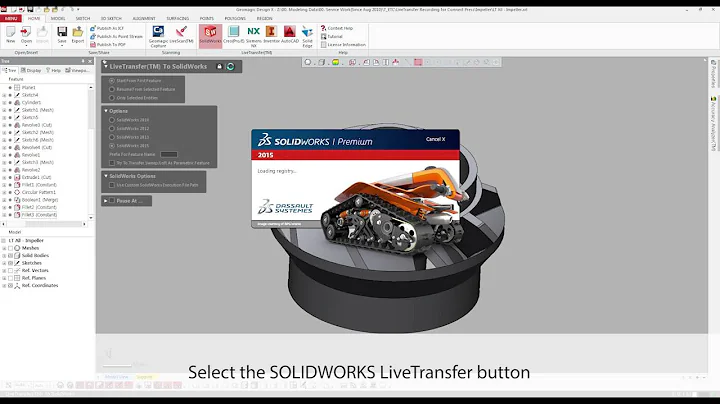Toggle the Pause At checkbox

(112, 201)
